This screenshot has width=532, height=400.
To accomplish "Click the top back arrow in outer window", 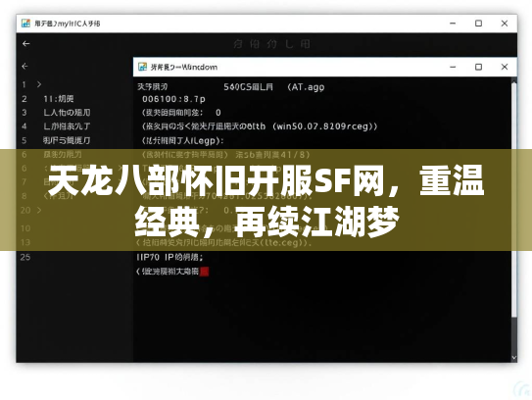I will click(x=25, y=43).
